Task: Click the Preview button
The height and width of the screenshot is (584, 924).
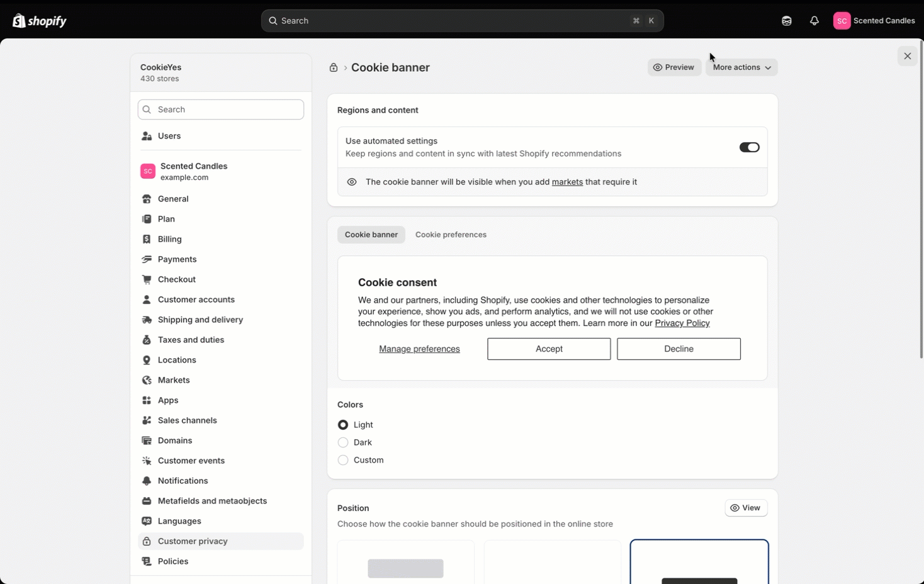Action: [x=674, y=67]
